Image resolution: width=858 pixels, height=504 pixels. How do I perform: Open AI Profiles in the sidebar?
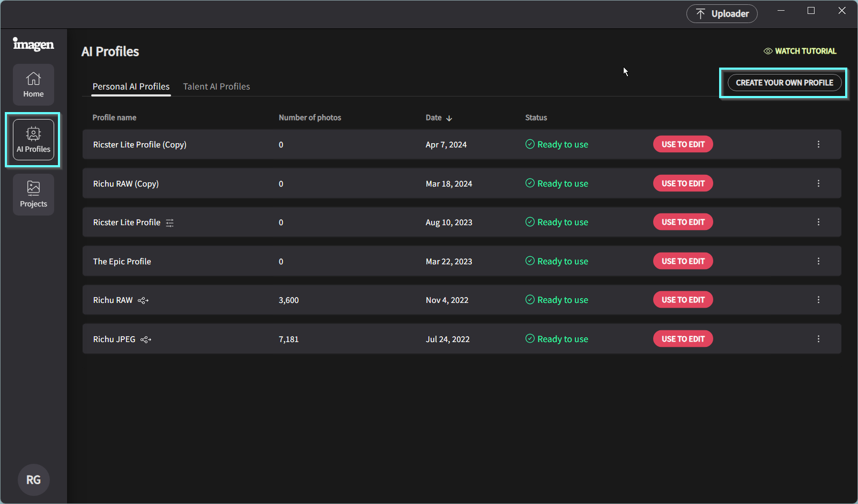tap(33, 140)
